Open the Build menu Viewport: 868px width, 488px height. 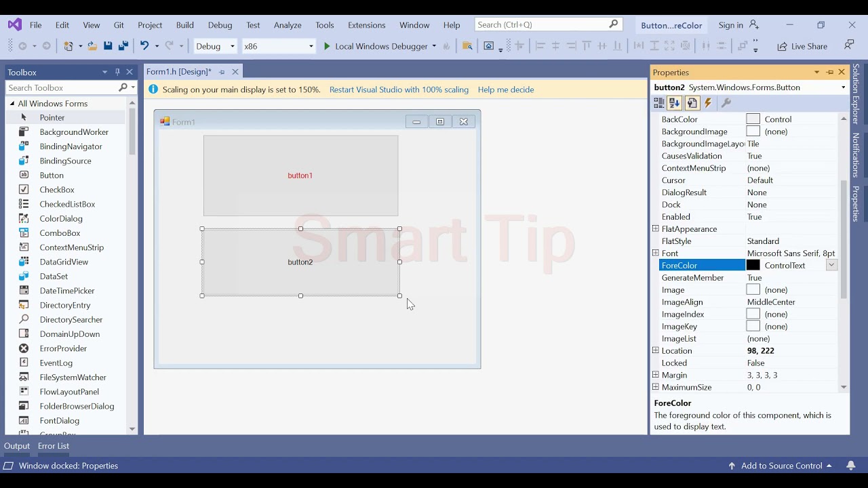point(185,24)
